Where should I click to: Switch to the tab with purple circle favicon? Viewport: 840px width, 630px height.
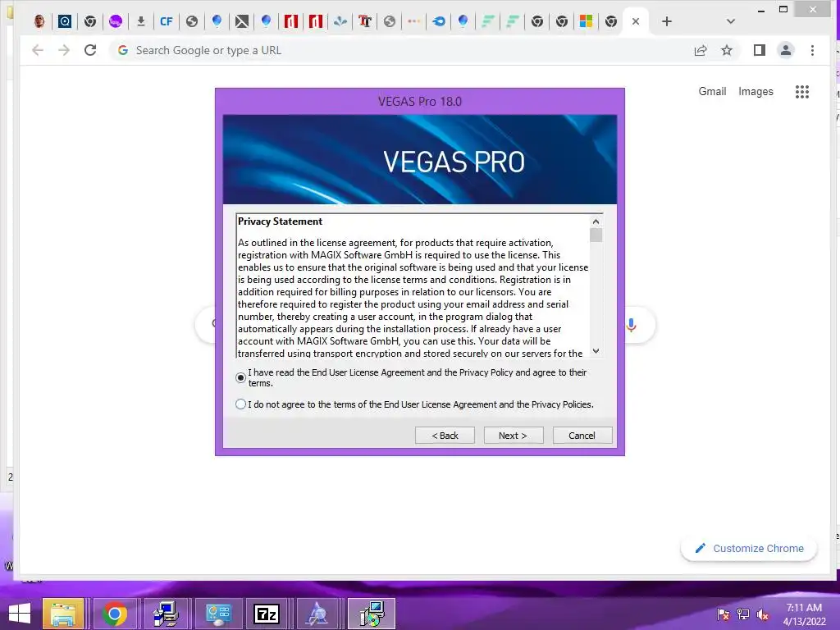(115, 21)
